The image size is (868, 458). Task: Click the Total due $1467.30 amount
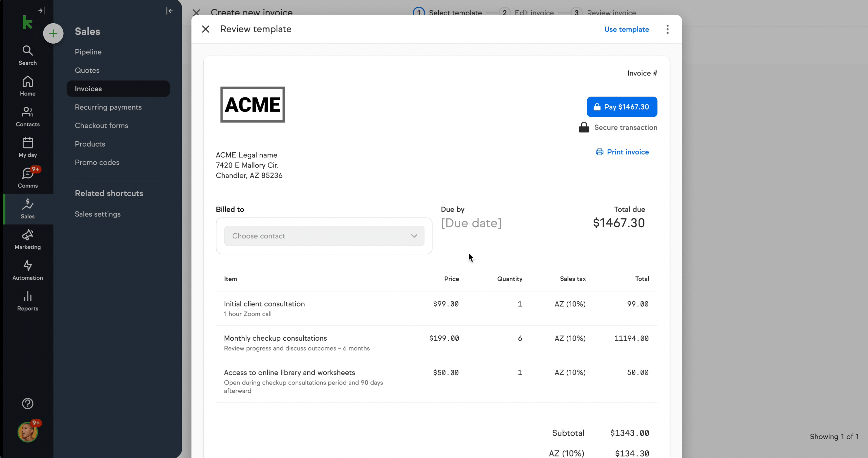click(619, 223)
